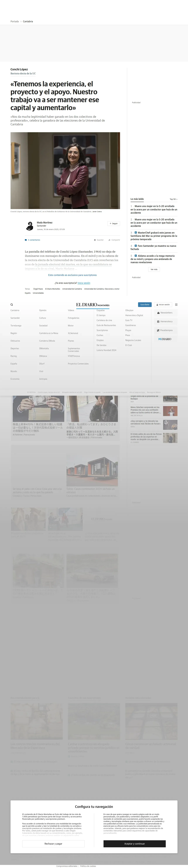The height and width of the screenshot is (868, 188).
Task: Click the 'Configura tu navegación' dialog title
Action: point(94,807)
